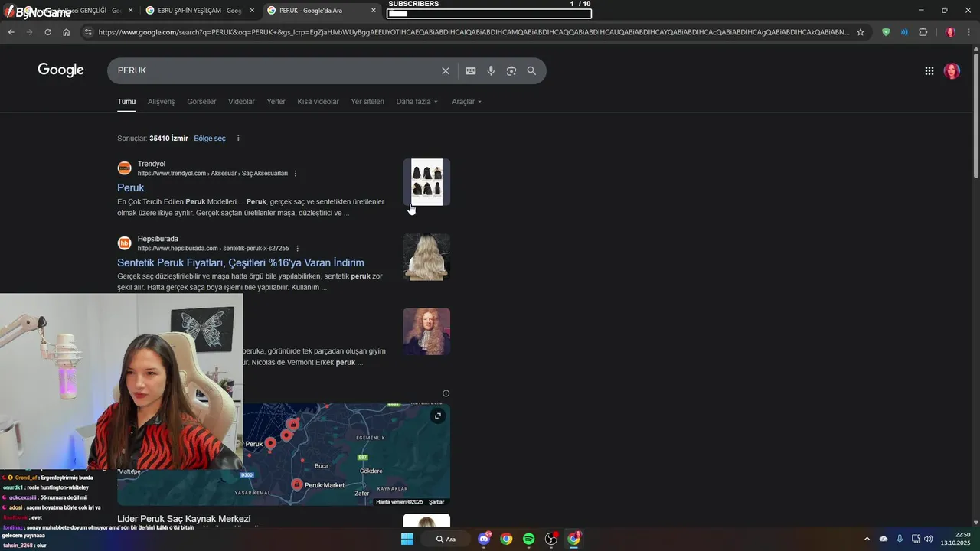Image resolution: width=980 pixels, height=551 pixels.
Task: Open the browser home page
Action: (67, 32)
